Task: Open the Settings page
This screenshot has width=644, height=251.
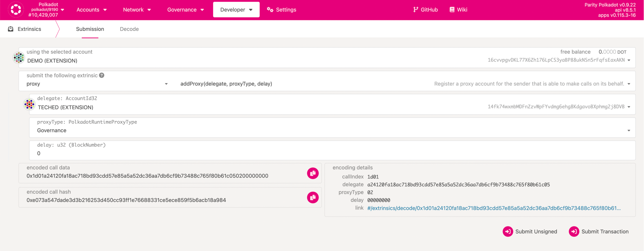Action: 281,10
